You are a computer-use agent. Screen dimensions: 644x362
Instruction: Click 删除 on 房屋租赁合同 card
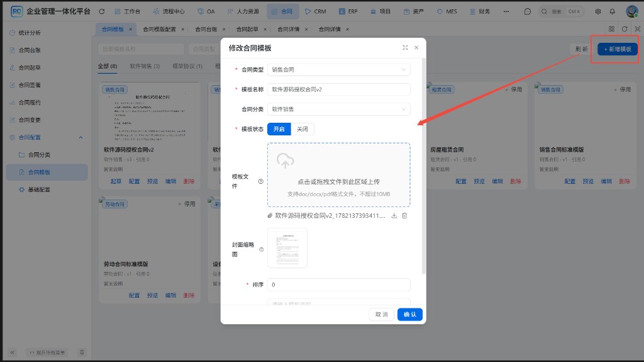(x=516, y=181)
